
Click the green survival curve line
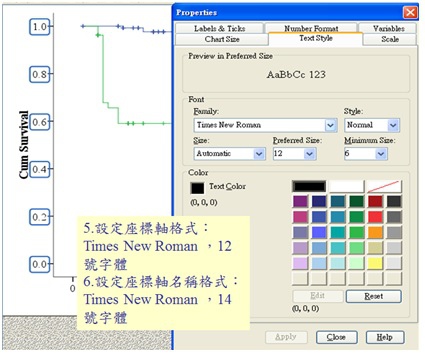pyautogui.click(x=103, y=73)
